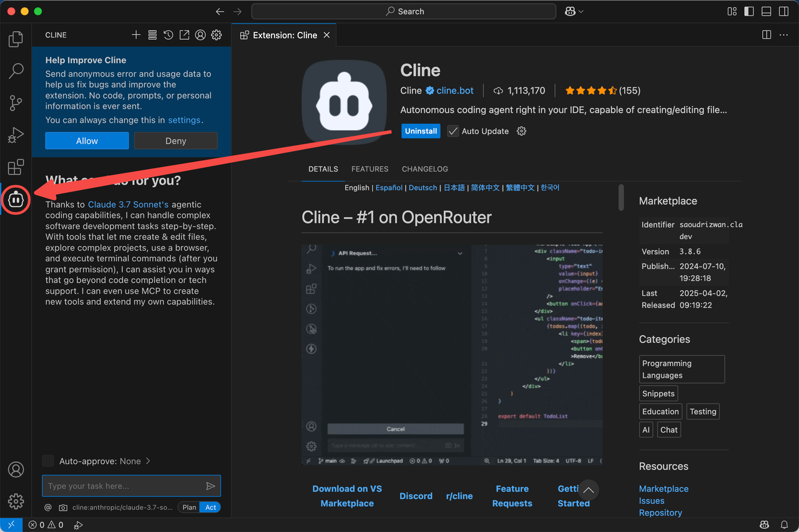The height and width of the screenshot is (532, 799).
Task: Expand the Auto-approve options chevron
Action: click(148, 461)
